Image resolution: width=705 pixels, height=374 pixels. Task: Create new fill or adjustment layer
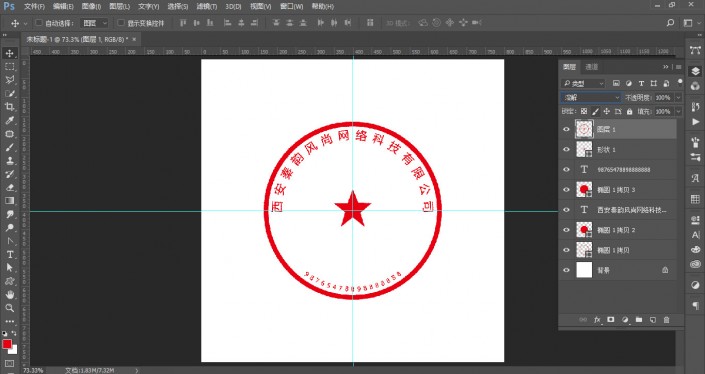(625, 320)
